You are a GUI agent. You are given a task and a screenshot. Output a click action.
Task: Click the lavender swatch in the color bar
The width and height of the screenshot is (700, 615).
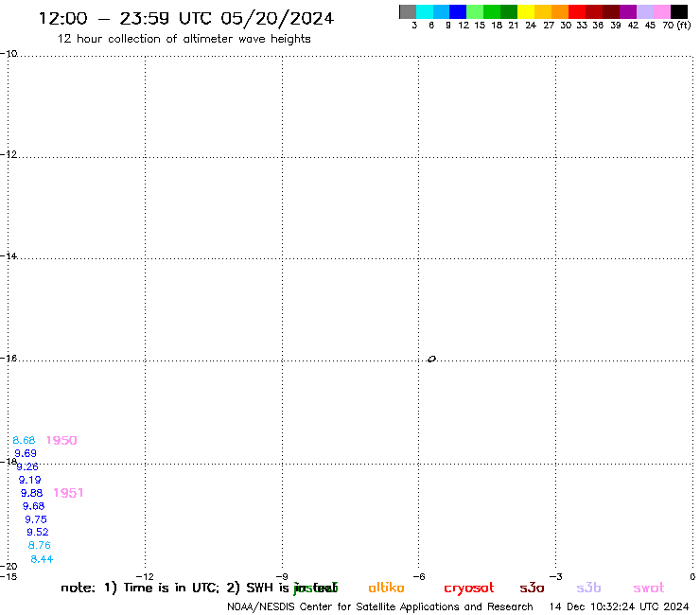pyautogui.click(x=645, y=11)
